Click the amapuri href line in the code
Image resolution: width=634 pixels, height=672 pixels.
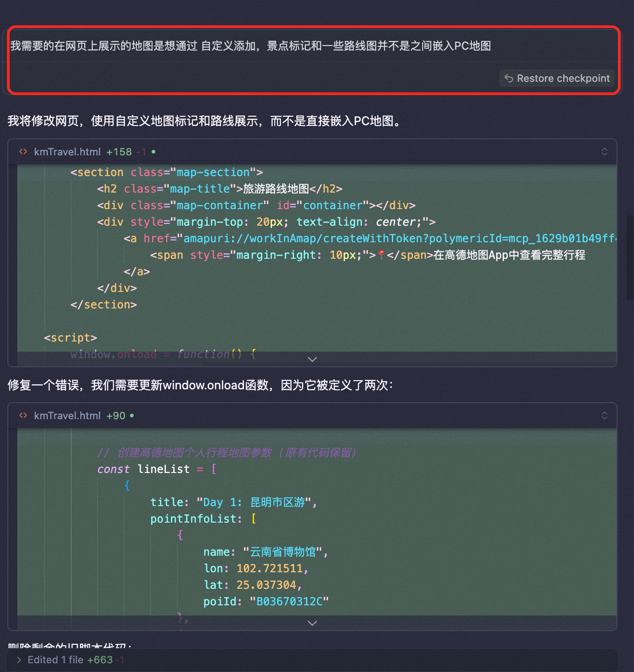click(x=368, y=238)
